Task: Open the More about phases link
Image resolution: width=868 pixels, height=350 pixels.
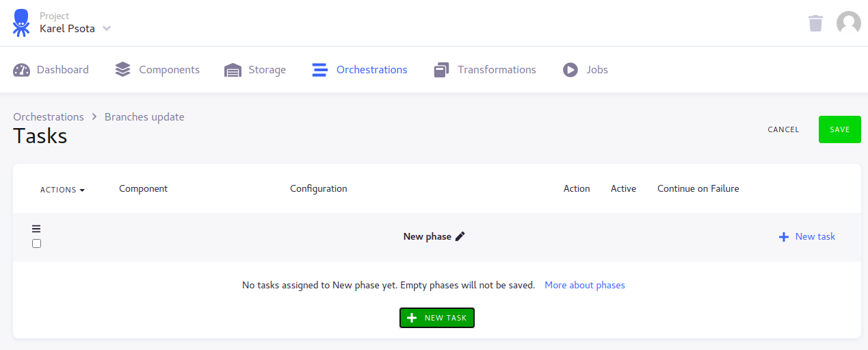Action: pos(585,285)
